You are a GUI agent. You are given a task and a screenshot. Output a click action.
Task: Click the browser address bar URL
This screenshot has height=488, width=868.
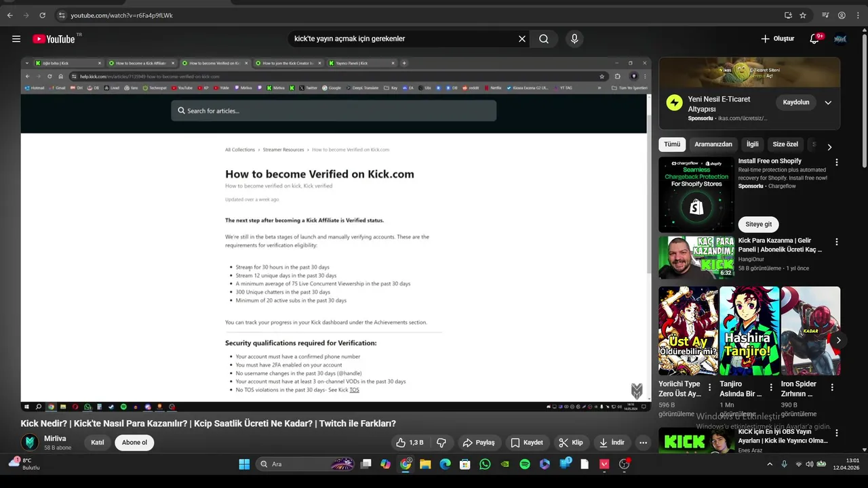(x=121, y=15)
